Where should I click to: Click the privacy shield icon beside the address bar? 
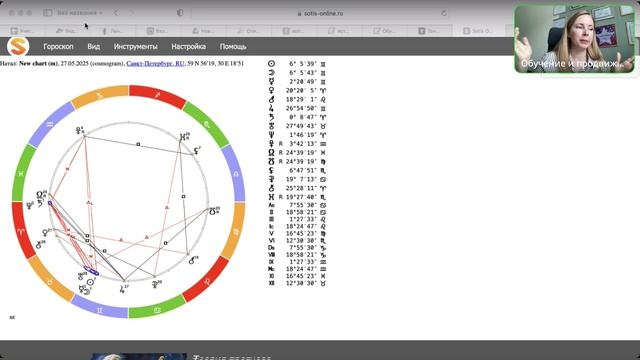click(180, 13)
